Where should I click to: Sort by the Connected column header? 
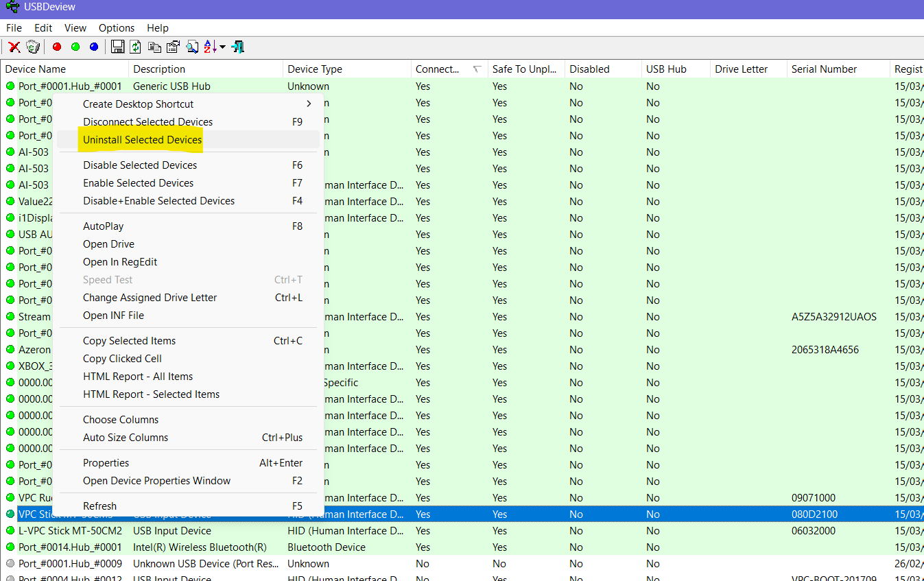point(437,69)
